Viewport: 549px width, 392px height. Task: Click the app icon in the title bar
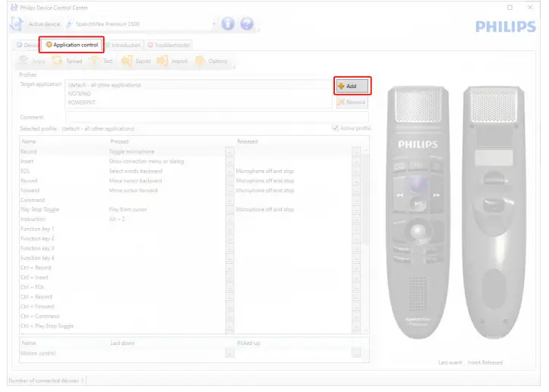click(14, 8)
